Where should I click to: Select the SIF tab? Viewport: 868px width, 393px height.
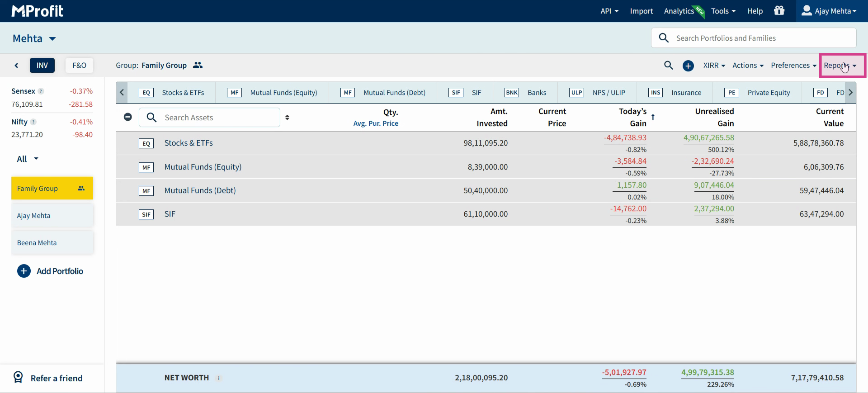465,92
